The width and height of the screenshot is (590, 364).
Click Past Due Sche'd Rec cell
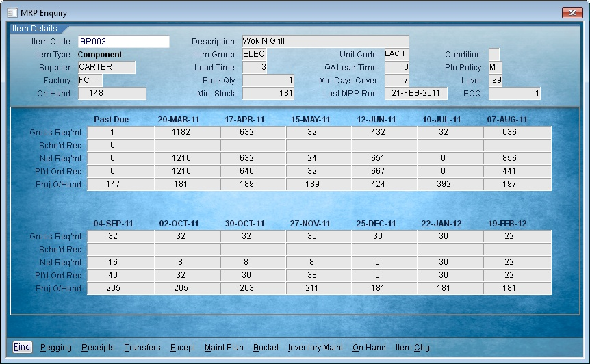[120, 145]
